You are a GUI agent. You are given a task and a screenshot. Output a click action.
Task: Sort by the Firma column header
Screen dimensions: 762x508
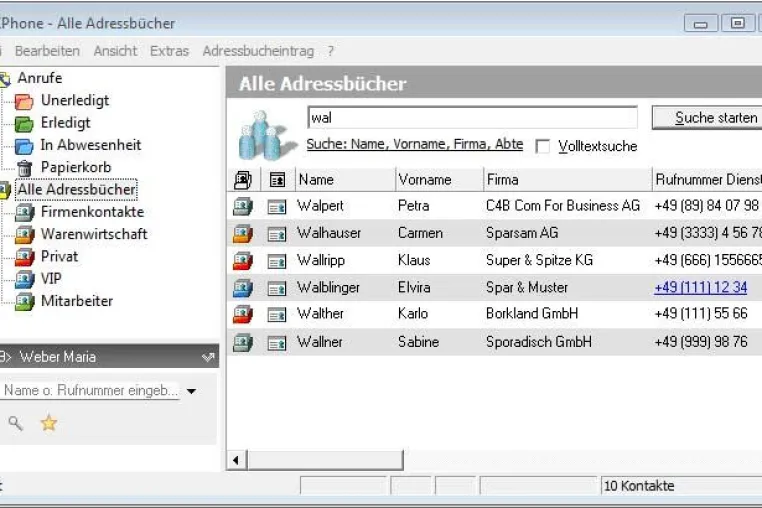(568, 180)
